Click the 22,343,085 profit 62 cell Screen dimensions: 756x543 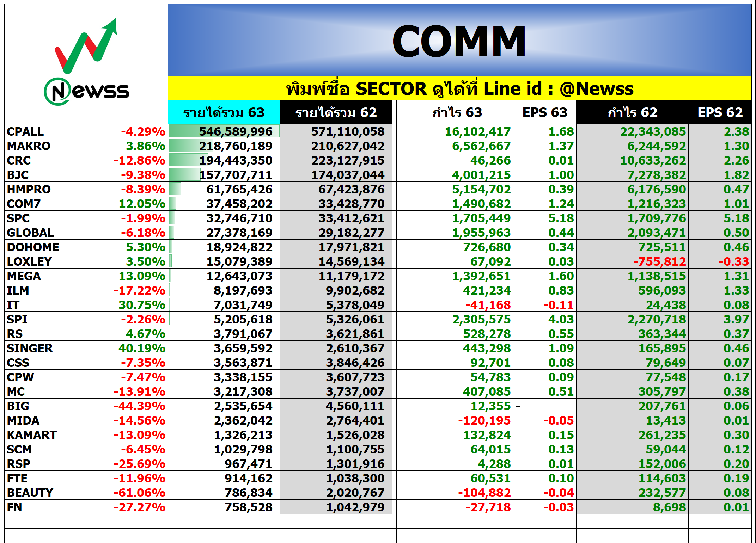click(x=632, y=131)
